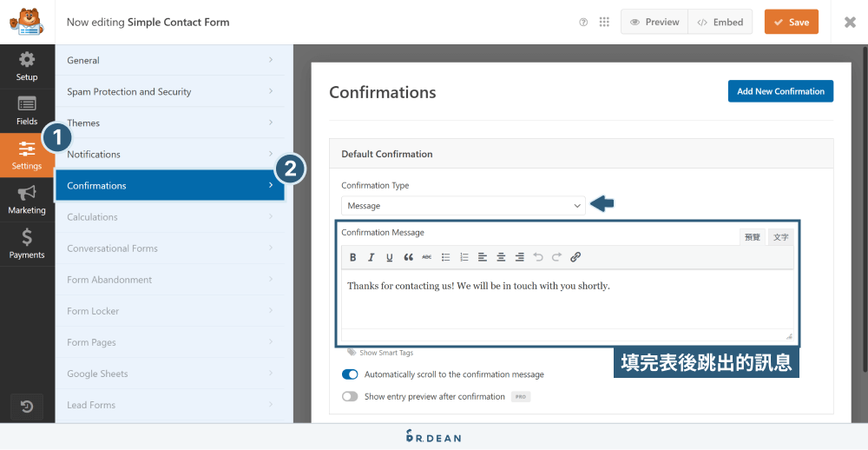Image resolution: width=868 pixels, height=450 pixels.
Task: Click Add New Confirmation button
Action: click(x=780, y=91)
